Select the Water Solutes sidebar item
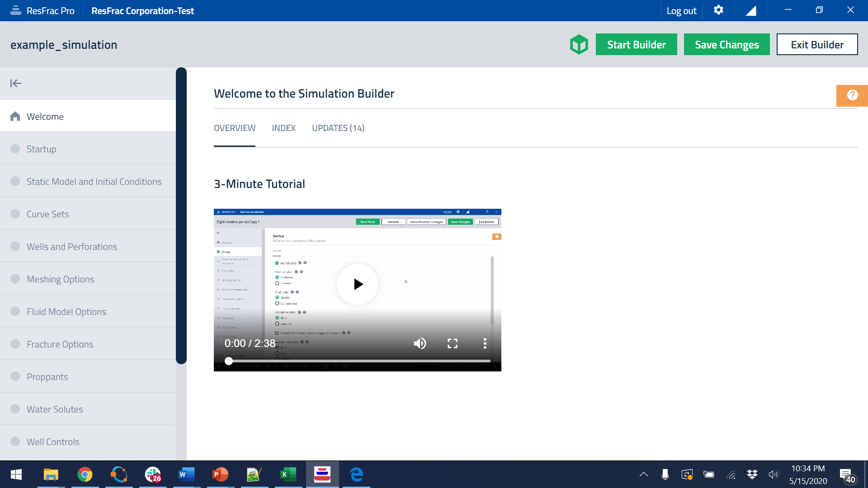This screenshot has height=488, width=868. tap(55, 409)
